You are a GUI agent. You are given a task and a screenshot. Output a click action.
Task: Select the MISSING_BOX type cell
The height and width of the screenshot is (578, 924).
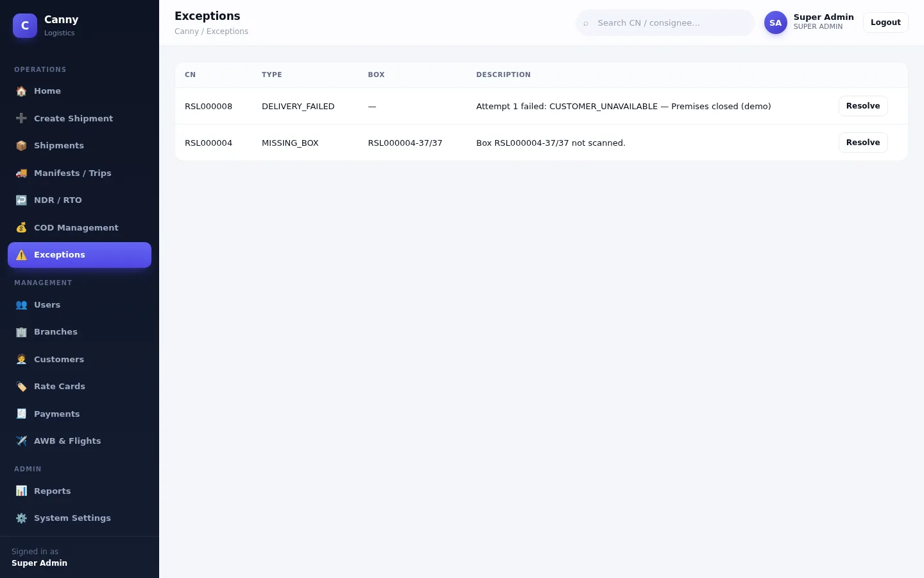pyautogui.click(x=290, y=143)
